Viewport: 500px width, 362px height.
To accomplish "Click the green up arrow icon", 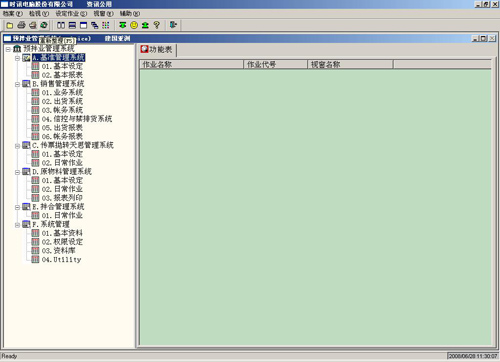I will 145,25.
